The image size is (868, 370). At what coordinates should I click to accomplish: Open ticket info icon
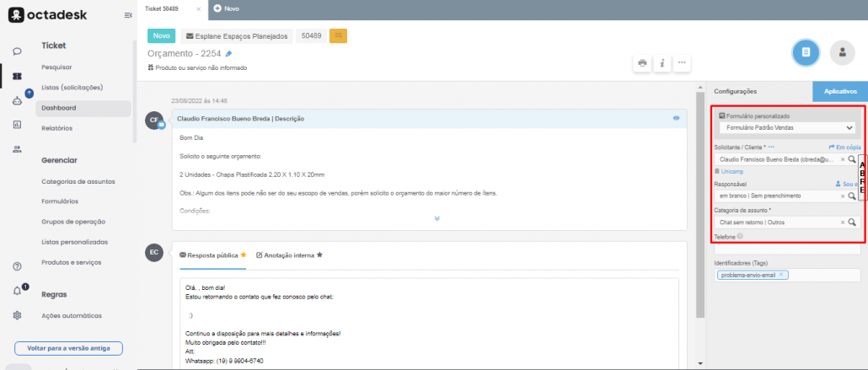click(x=662, y=63)
